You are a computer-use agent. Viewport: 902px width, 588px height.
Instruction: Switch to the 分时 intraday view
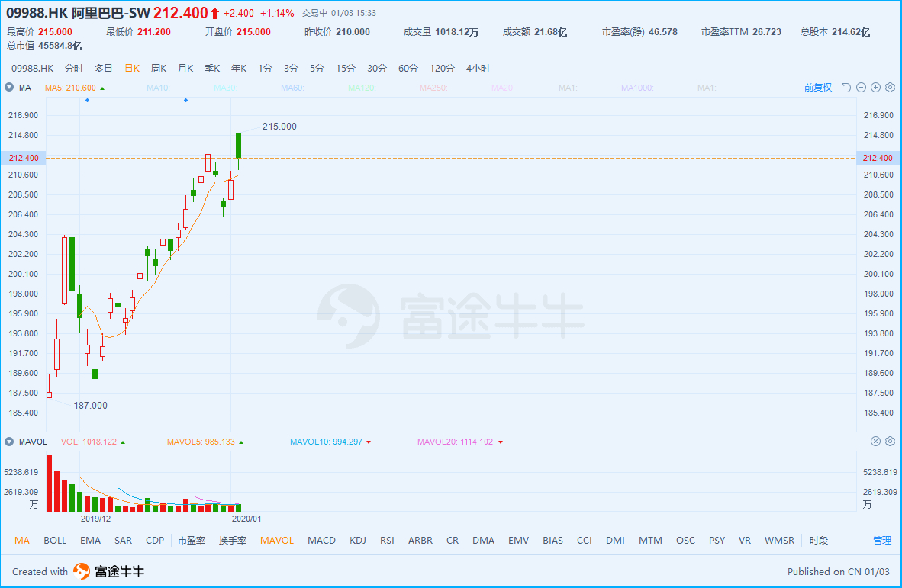tap(73, 69)
